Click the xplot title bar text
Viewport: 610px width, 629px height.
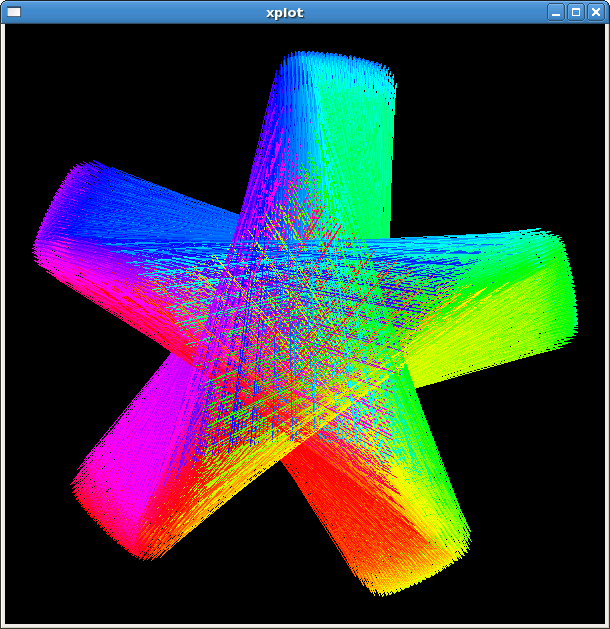click(x=285, y=13)
